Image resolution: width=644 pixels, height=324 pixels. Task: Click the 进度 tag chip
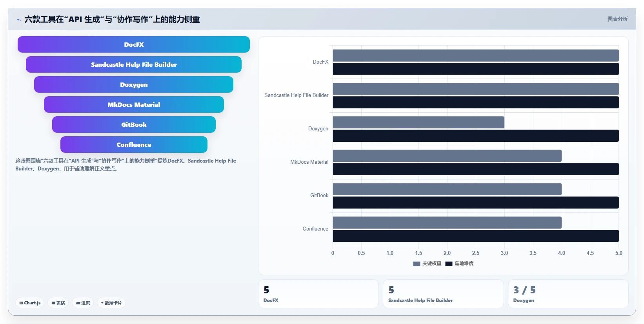83,303
